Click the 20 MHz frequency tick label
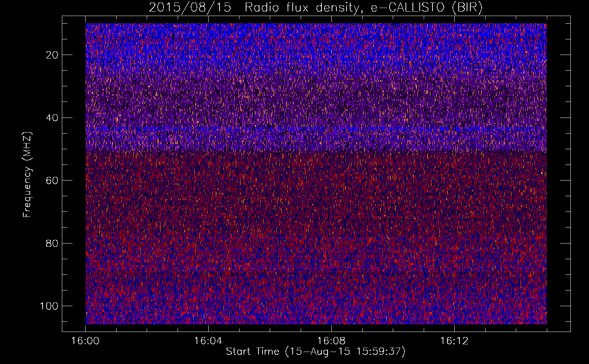This screenshot has height=364, width=589. point(52,55)
